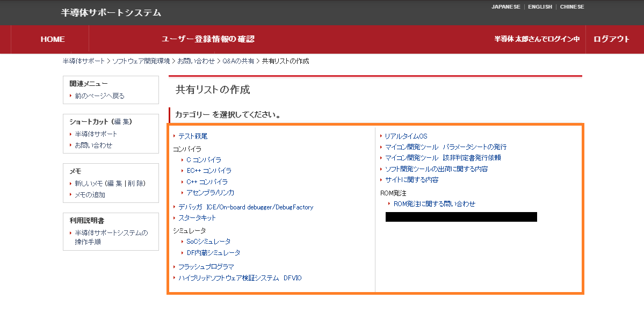Go back via 前のページへ戻る link

99,96
